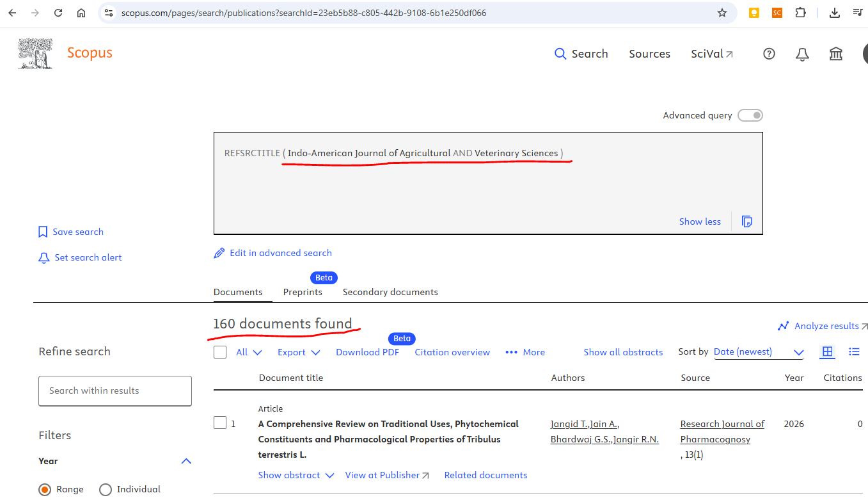Open View at Publisher link for result 1

pos(387,475)
